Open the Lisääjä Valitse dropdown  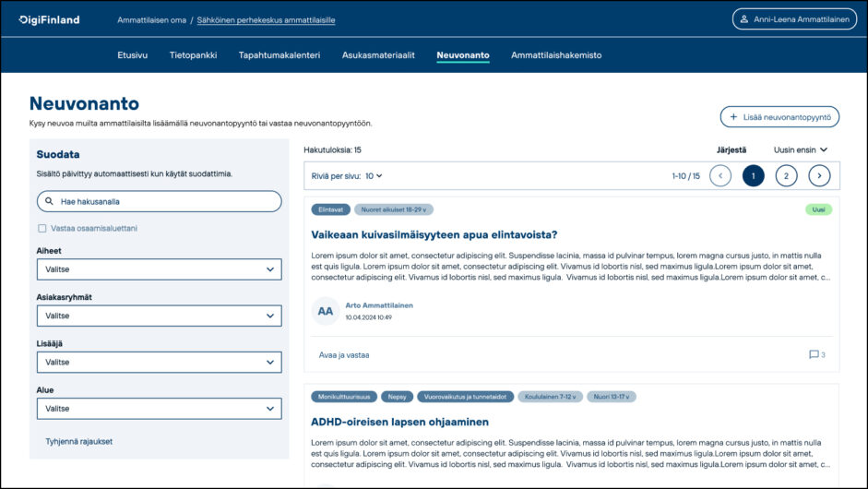160,363
